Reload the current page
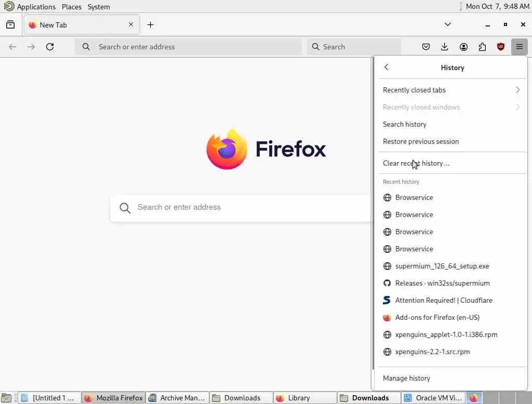 click(50, 47)
